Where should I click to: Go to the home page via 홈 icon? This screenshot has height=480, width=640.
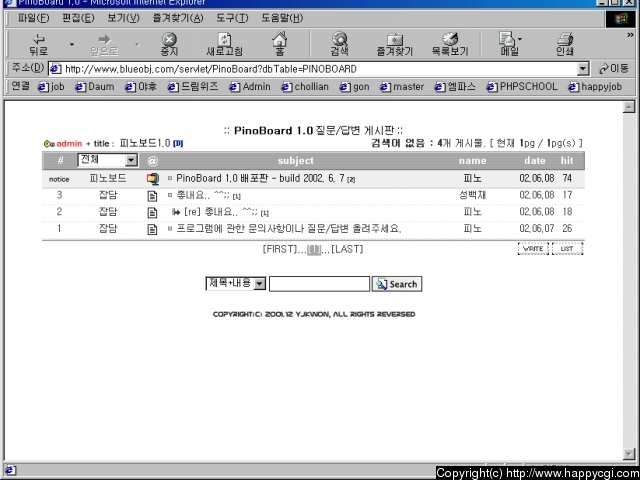(280, 44)
